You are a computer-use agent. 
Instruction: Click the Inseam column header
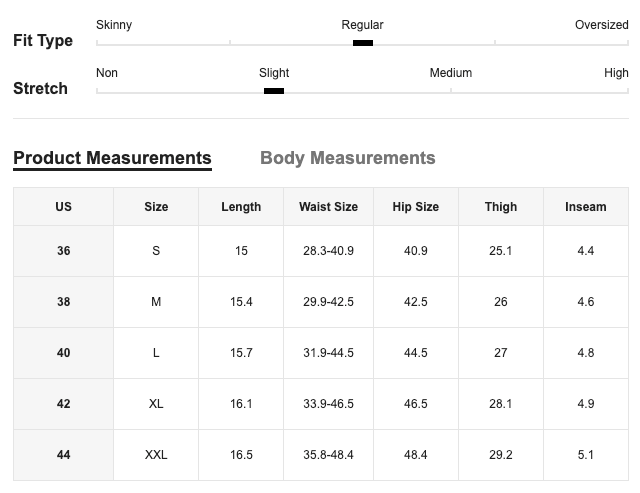(585, 207)
